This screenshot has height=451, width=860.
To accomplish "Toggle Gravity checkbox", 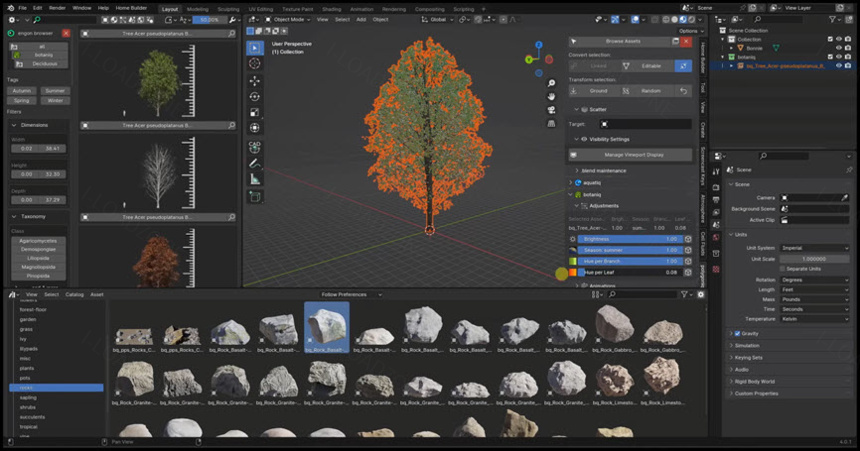I will coord(737,334).
